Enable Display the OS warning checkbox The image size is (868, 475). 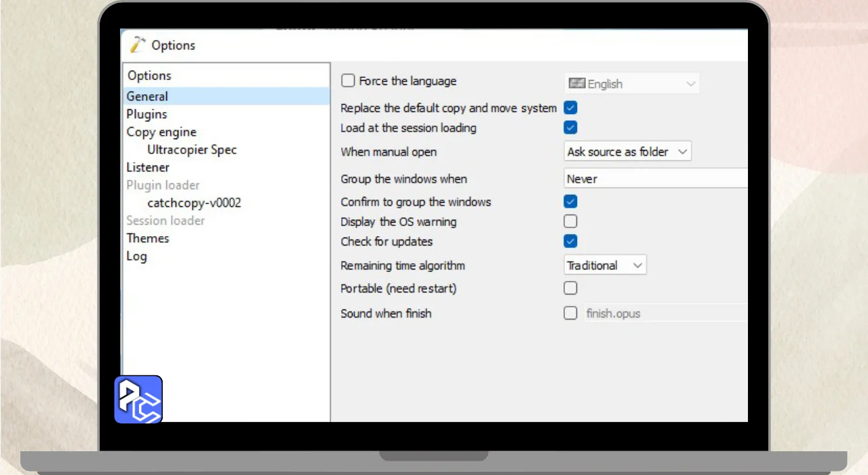[570, 221]
